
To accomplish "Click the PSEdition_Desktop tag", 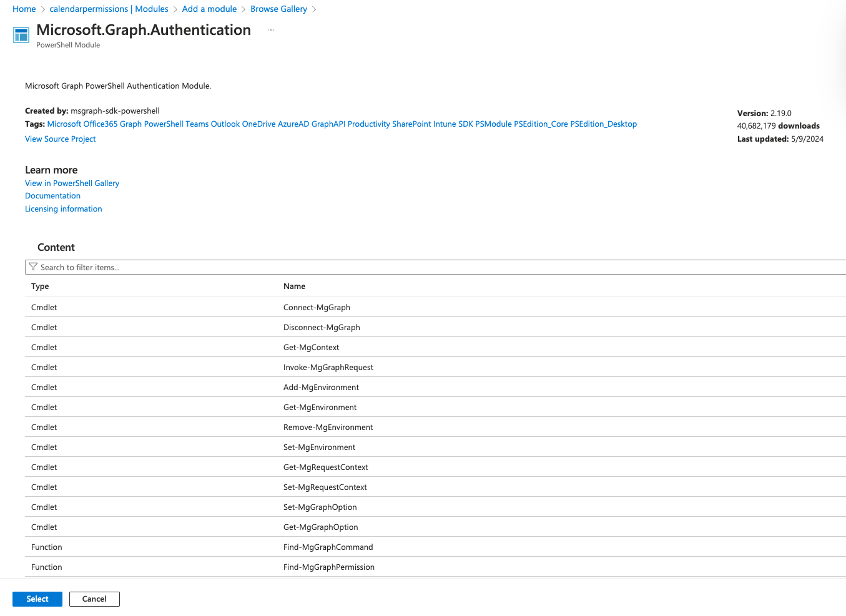I will 603,124.
